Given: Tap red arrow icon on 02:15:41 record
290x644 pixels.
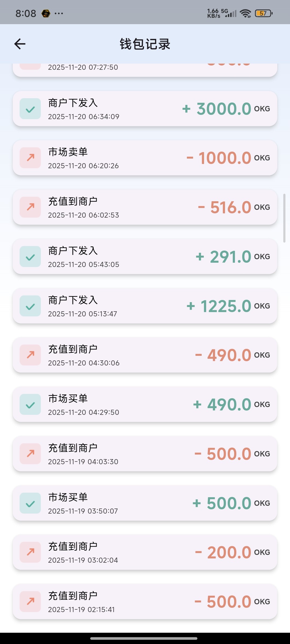Looking at the screenshot, I should [x=30, y=602].
